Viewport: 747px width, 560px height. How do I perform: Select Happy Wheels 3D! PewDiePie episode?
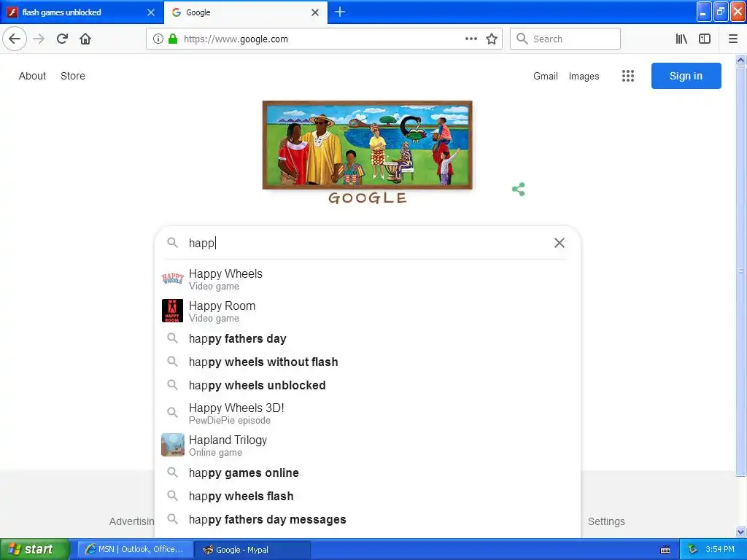tap(368, 413)
